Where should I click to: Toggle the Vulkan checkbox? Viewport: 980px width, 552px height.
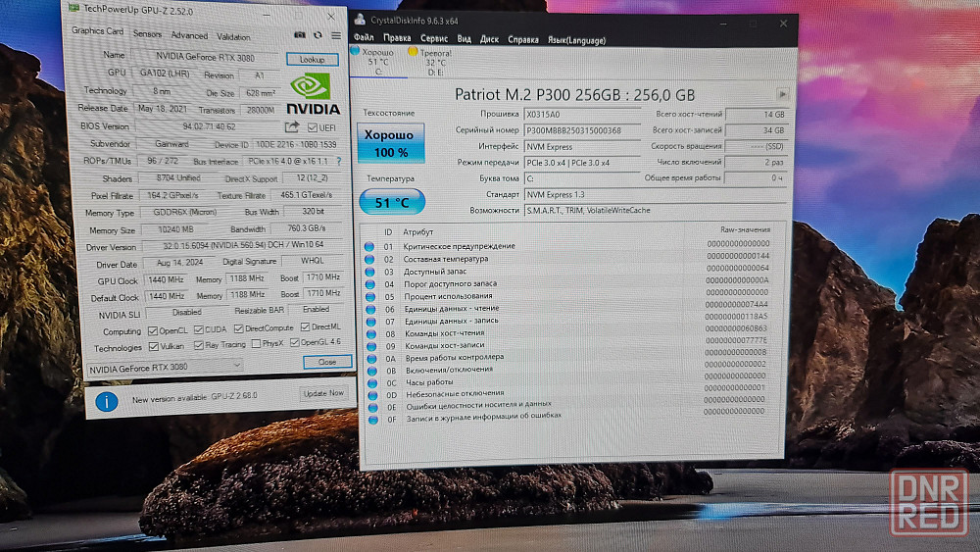(x=153, y=346)
